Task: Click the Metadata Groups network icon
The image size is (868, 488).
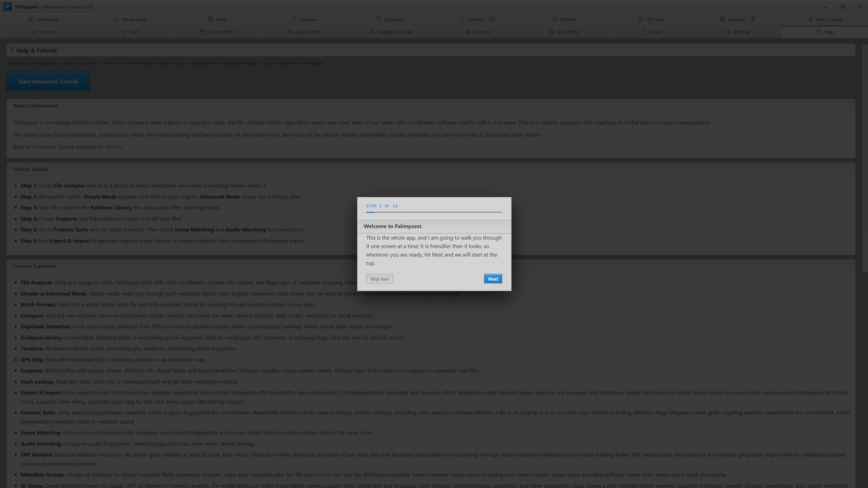Action: 372,32
